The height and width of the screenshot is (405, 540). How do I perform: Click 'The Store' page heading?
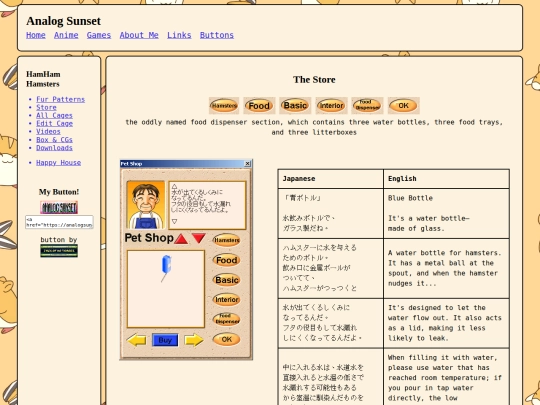(314, 80)
